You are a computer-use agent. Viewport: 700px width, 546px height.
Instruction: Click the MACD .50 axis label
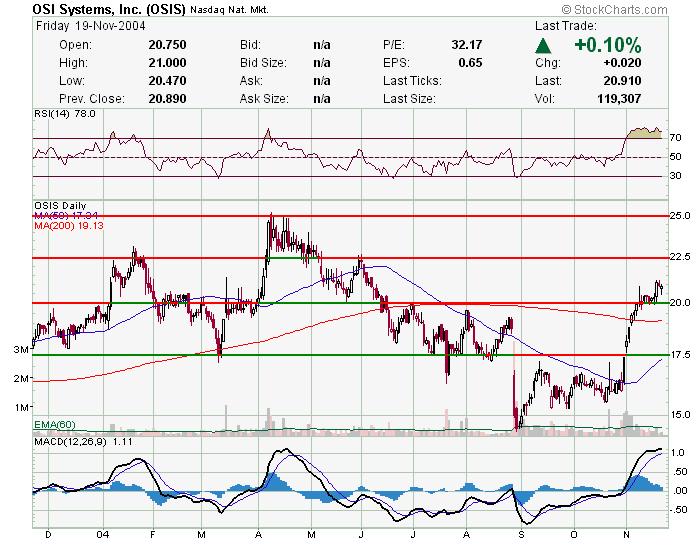679,472
